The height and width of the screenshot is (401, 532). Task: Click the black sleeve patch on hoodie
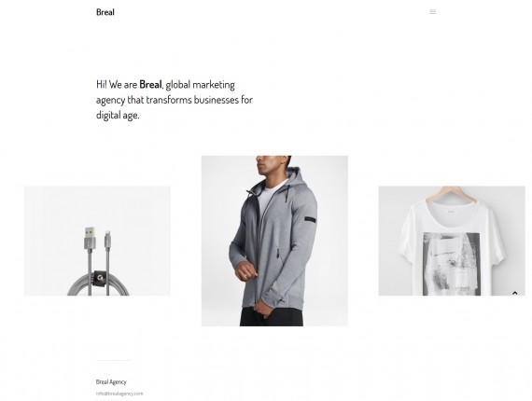[x=310, y=220]
